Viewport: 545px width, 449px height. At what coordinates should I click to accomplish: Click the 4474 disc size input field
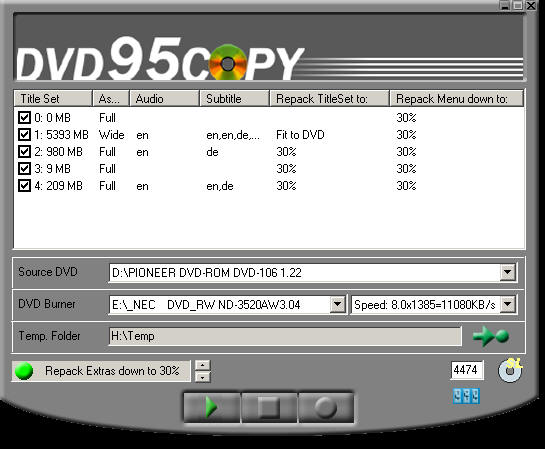[467, 370]
